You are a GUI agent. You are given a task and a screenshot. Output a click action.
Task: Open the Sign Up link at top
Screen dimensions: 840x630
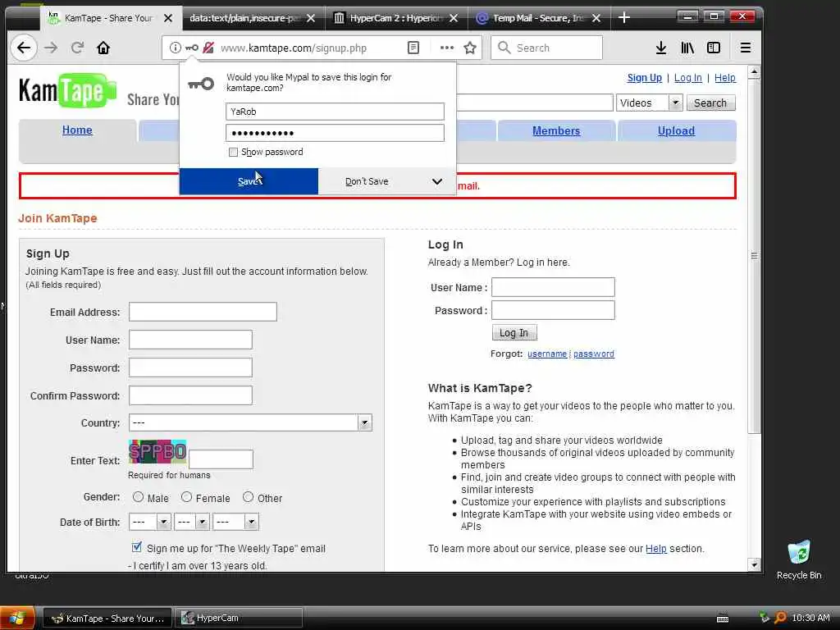(x=645, y=78)
